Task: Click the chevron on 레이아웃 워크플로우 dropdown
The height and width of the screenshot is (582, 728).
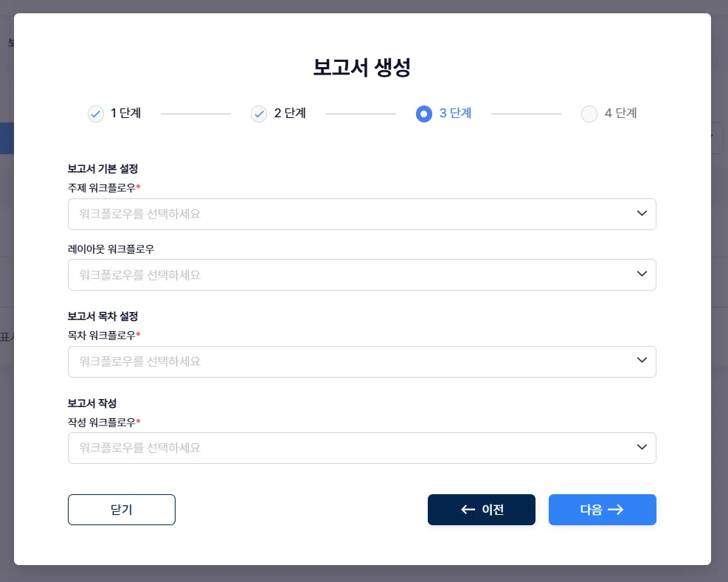Action: pos(642,274)
